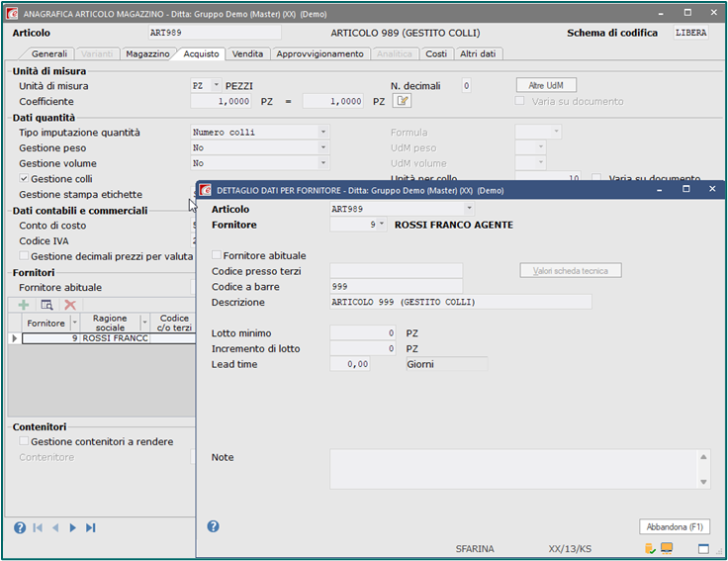Image resolution: width=728 pixels, height=561 pixels.
Task: Expand Gestione volume dropdown
Action: [323, 163]
